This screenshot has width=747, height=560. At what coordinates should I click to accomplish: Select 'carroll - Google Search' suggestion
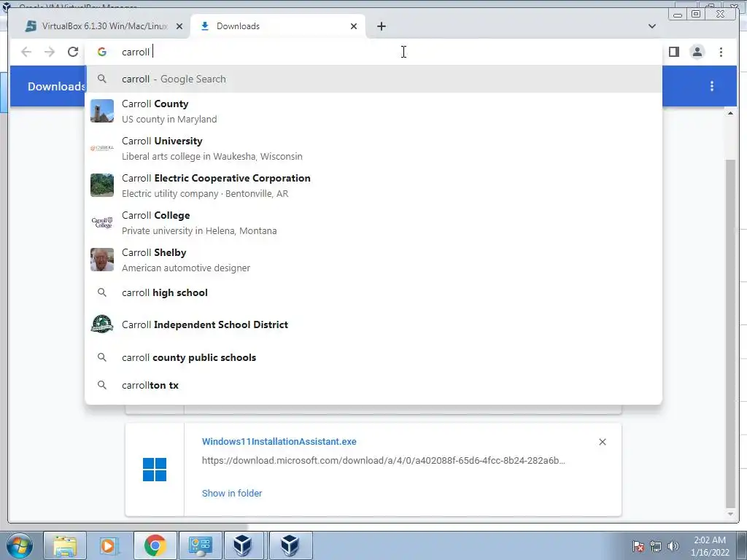(373, 79)
